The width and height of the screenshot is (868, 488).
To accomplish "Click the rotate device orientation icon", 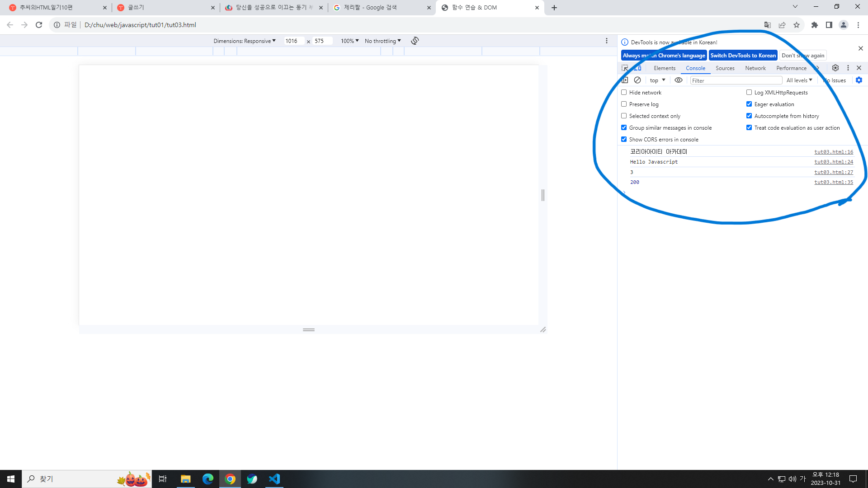I will (x=415, y=41).
